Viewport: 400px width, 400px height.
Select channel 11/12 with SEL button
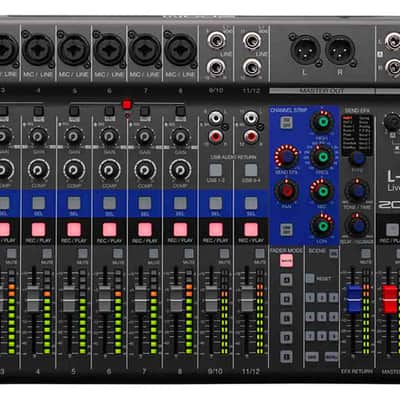point(251,203)
